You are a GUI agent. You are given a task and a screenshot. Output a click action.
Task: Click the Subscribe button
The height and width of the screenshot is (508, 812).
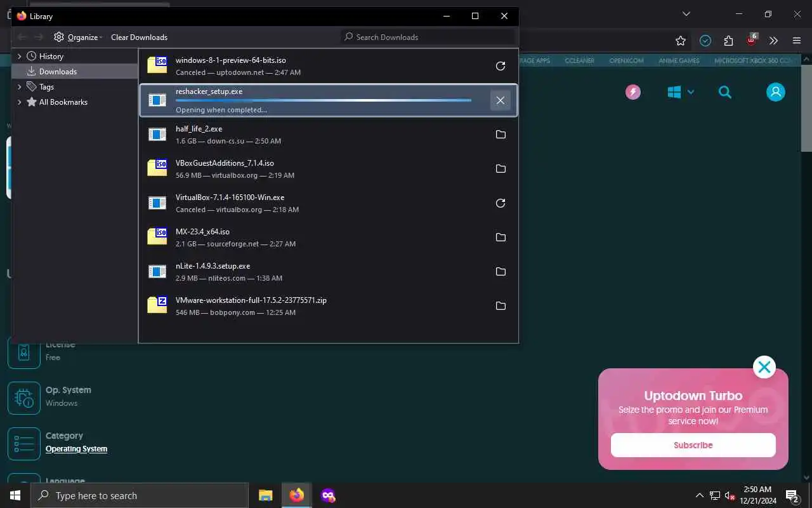(x=693, y=445)
